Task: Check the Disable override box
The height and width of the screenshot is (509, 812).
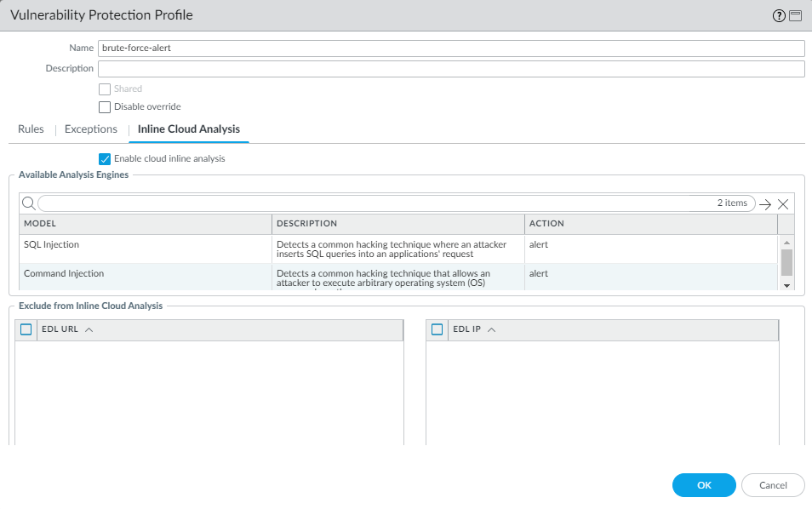Action: pyautogui.click(x=105, y=107)
